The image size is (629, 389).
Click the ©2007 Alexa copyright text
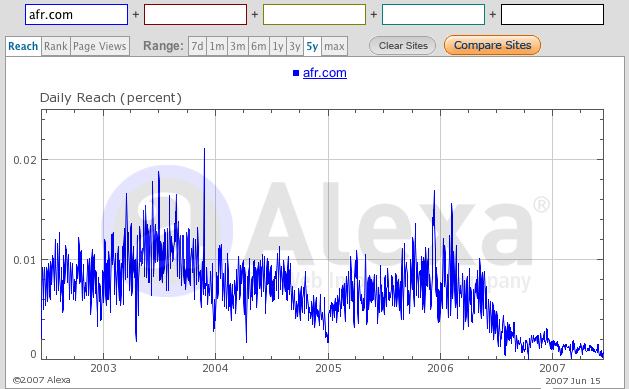point(41,380)
